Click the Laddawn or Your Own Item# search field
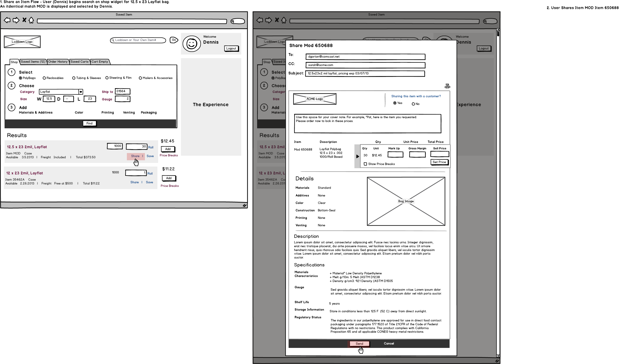The height and width of the screenshot is (364, 619). [138, 40]
